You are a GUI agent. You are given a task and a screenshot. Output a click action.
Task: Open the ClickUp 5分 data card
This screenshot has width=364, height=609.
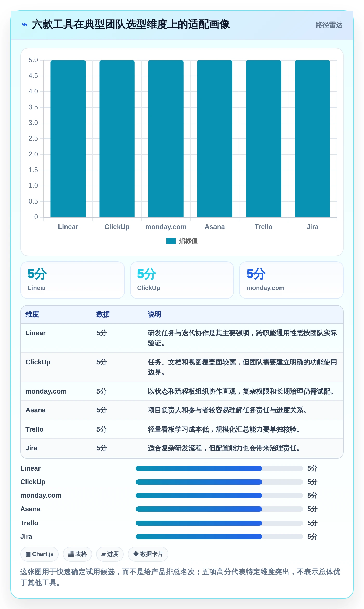(182, 280)
